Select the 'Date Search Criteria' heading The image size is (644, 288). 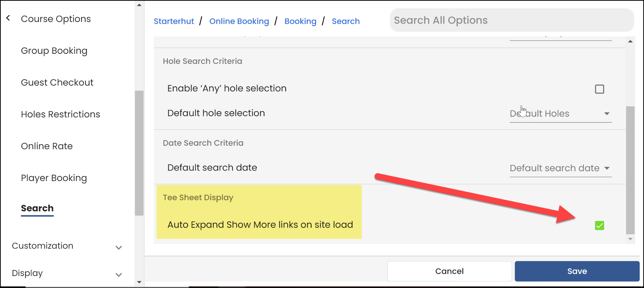point(203,143)
